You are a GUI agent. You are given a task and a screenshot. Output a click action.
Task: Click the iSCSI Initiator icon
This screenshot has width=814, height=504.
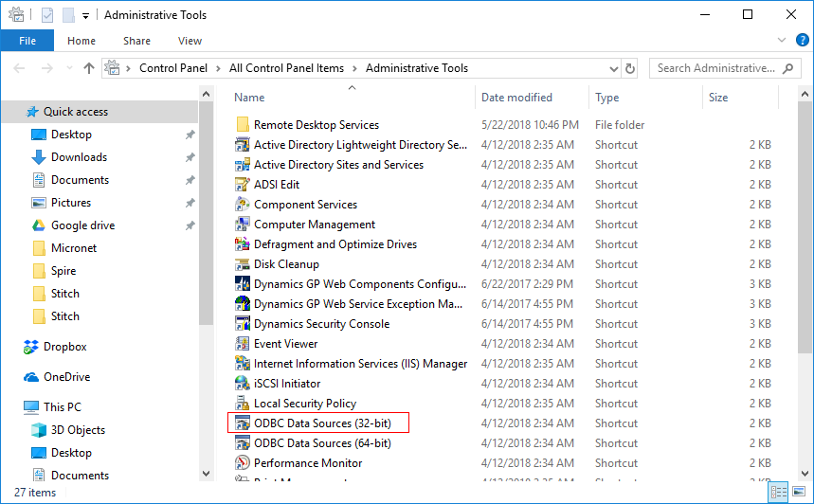click(x=242, y=384)
